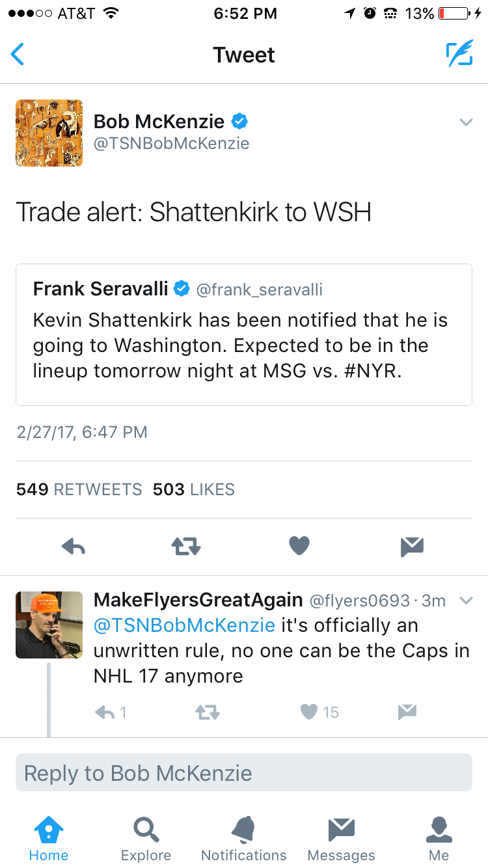Screen dimensions: 488x868
Task: Tap the Reply to Bob McKenzie field
Action: pos(244,772)
